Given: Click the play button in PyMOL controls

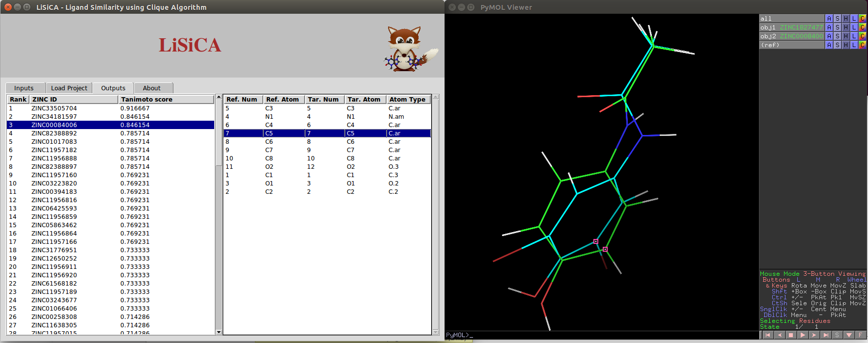Looking at the screenshot, I should (x=803, y=335).
